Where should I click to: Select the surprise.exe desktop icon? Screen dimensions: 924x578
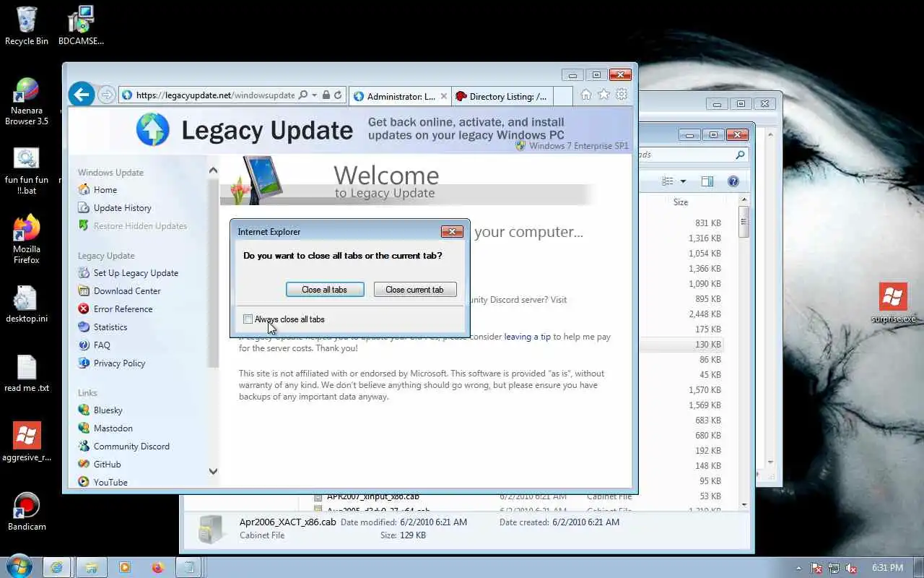(x=893, y=303)
